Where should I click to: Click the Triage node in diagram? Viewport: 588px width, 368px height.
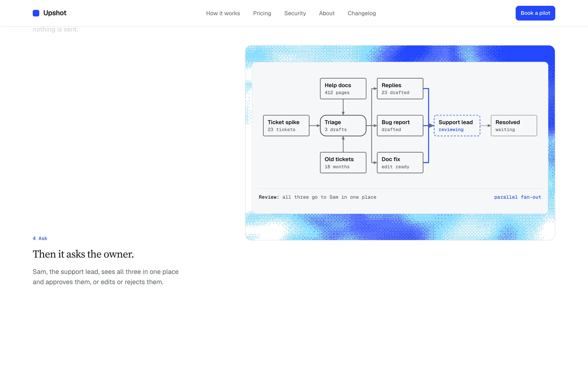coord(343,125)
